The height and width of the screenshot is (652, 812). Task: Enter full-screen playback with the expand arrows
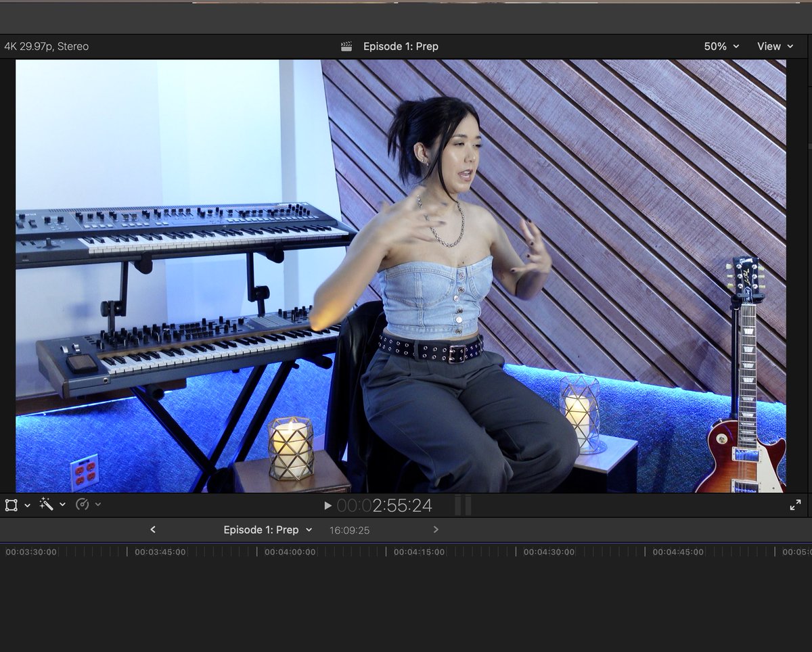[795, 505]
